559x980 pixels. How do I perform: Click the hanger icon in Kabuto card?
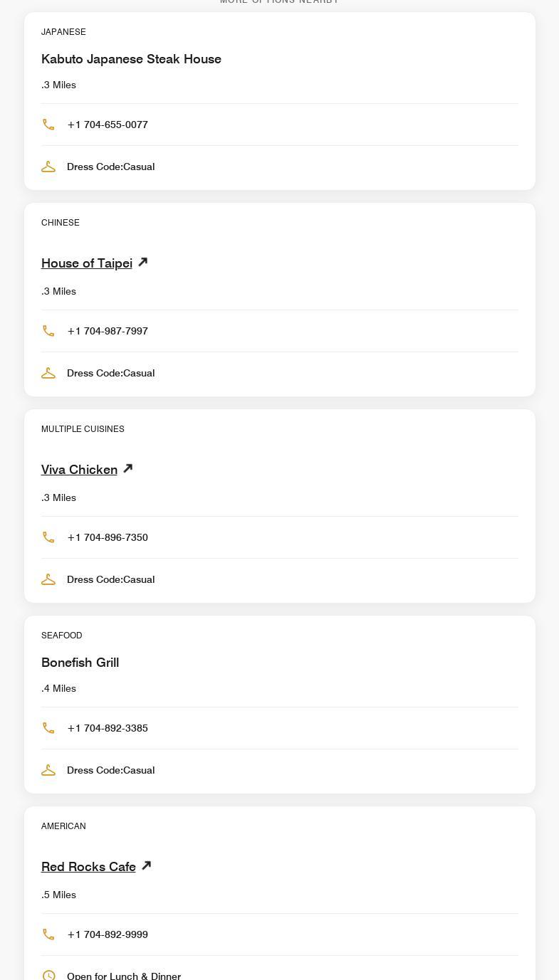tap(48, 167)
